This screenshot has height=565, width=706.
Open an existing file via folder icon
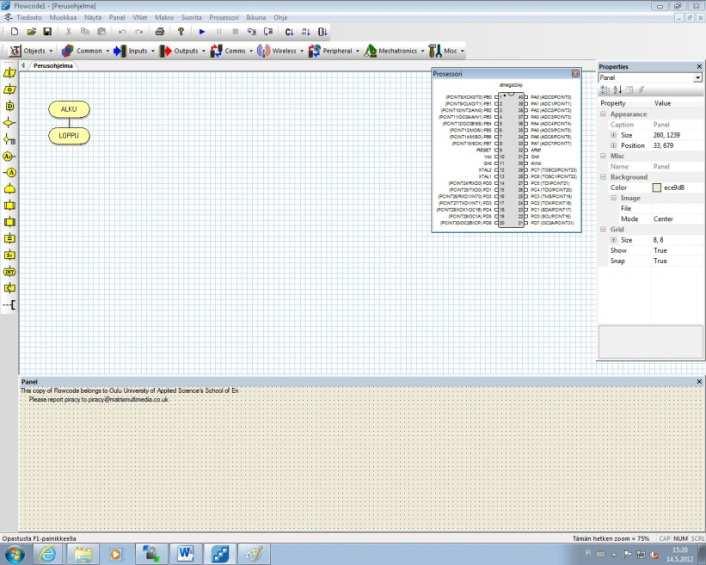tap(31, 32)
